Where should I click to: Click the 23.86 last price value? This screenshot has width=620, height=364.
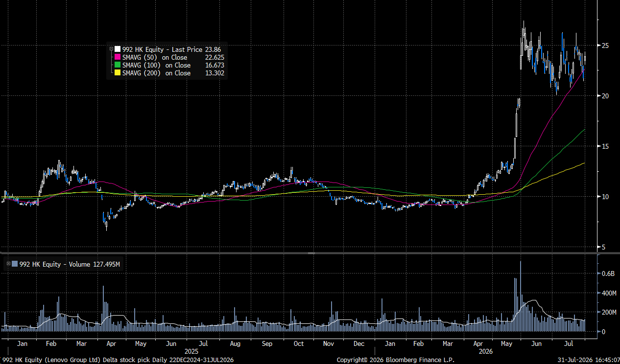[213, 49]
